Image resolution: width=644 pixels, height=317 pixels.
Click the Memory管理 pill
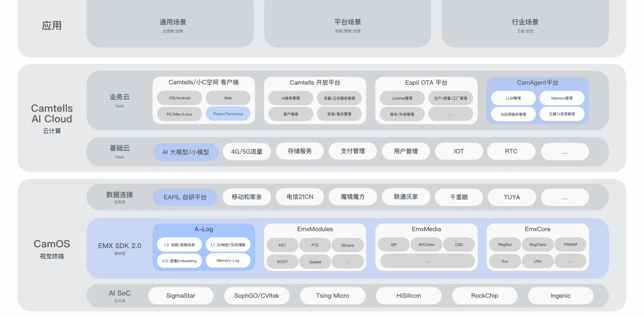(562, 98)
